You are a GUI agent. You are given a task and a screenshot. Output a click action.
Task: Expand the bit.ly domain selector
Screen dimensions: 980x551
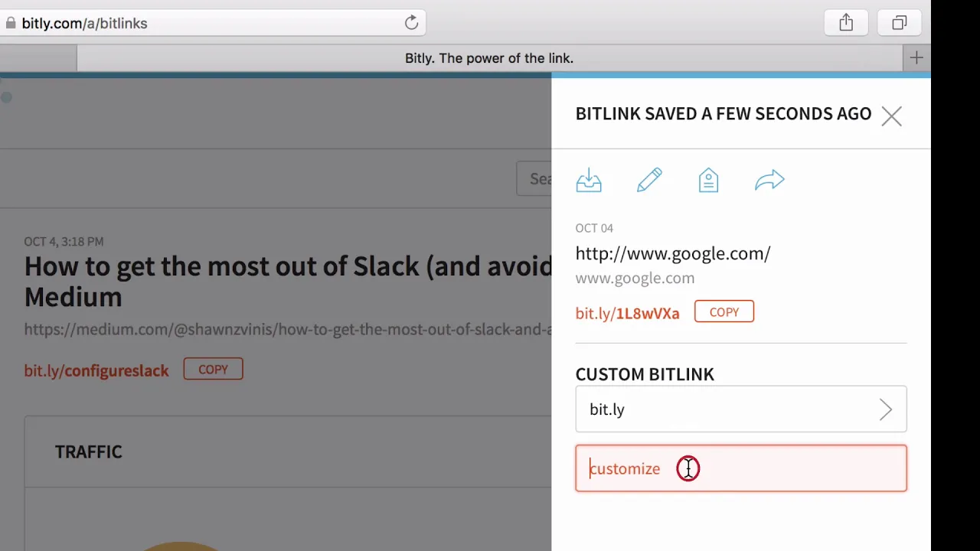[x=741, y=409]
